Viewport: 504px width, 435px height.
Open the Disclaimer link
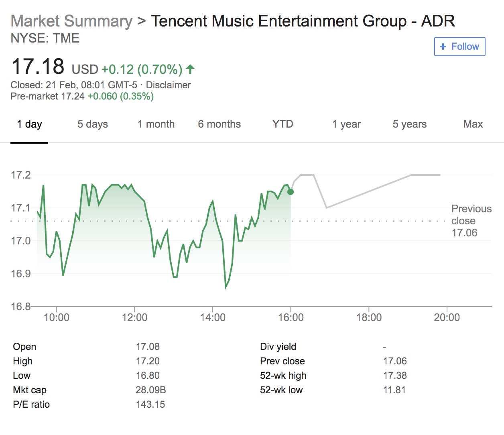pyautogui.click(x=168, y=85)
